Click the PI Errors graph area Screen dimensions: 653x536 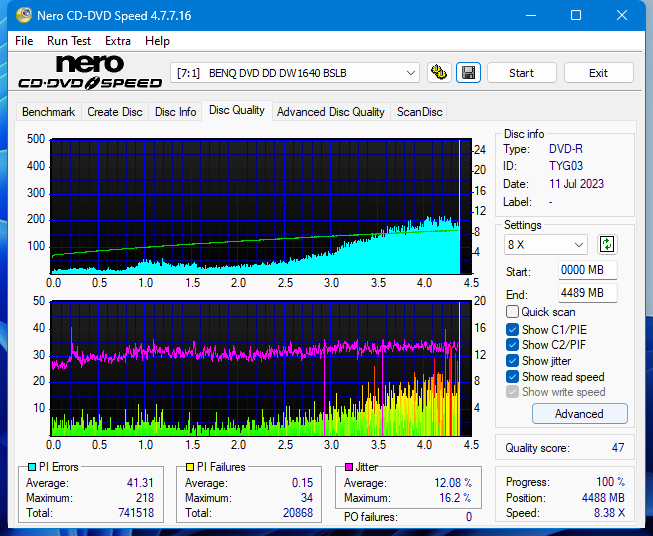point(261,206)
